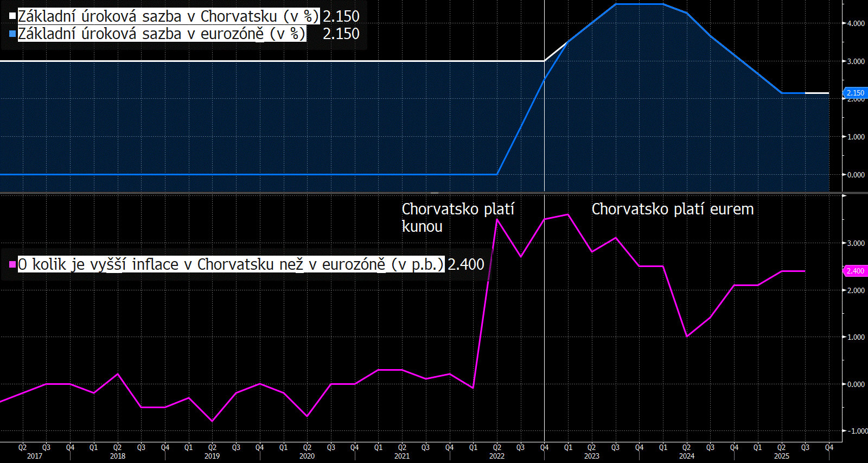
Task: Click the 0.000 tick on upper price axis
Action: tap(856, 175)
